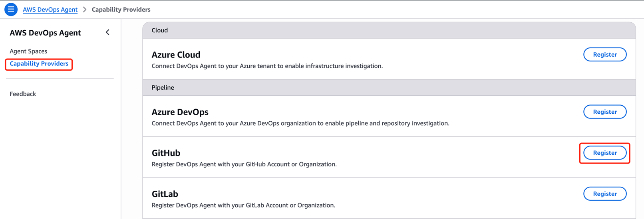Select Capability Providers in the breadcrumb

[x=121, y=10]
